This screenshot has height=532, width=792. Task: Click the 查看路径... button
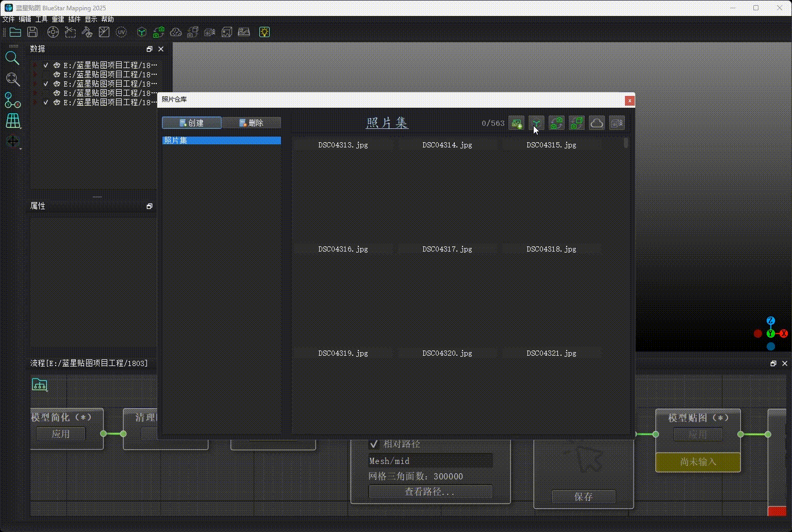tap(431, 492)
